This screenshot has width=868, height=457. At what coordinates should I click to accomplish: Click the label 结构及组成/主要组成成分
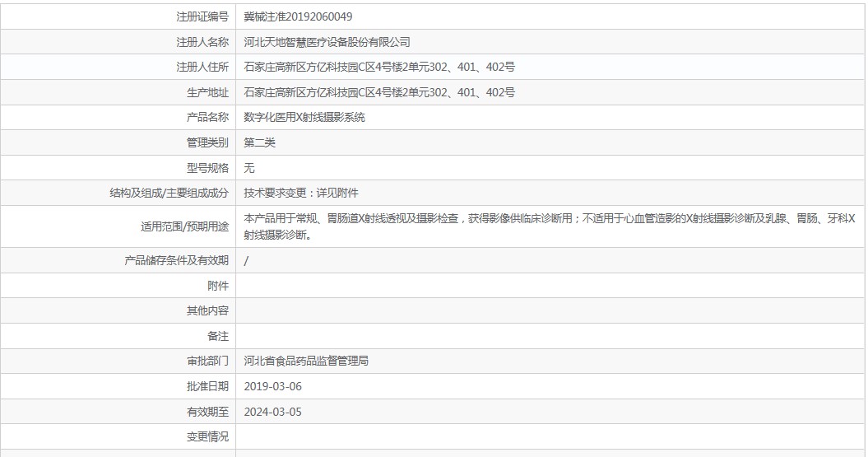tap(169, 193)
